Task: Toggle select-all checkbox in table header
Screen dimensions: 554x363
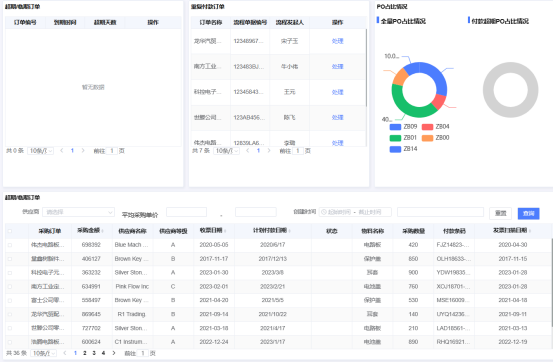Action: coord(10,231)
